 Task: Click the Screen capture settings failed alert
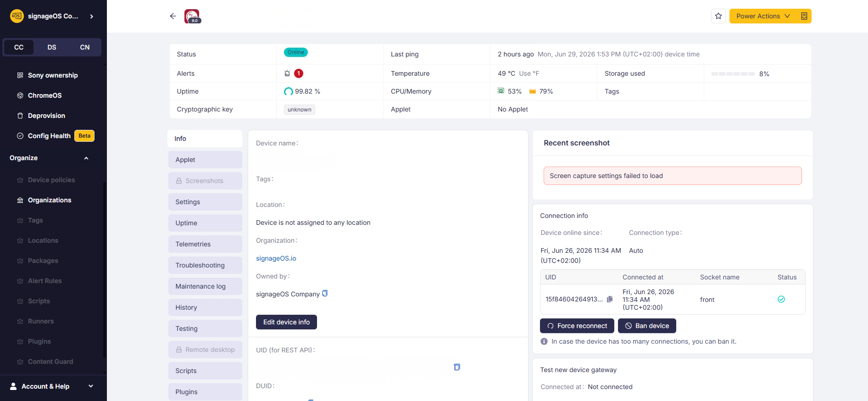(x=673, y=176)
